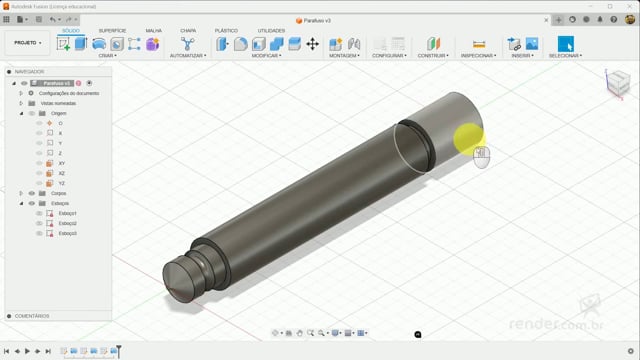Open a new design tab with plus
The width and height of the screenshot is (640, 360).
558,20
